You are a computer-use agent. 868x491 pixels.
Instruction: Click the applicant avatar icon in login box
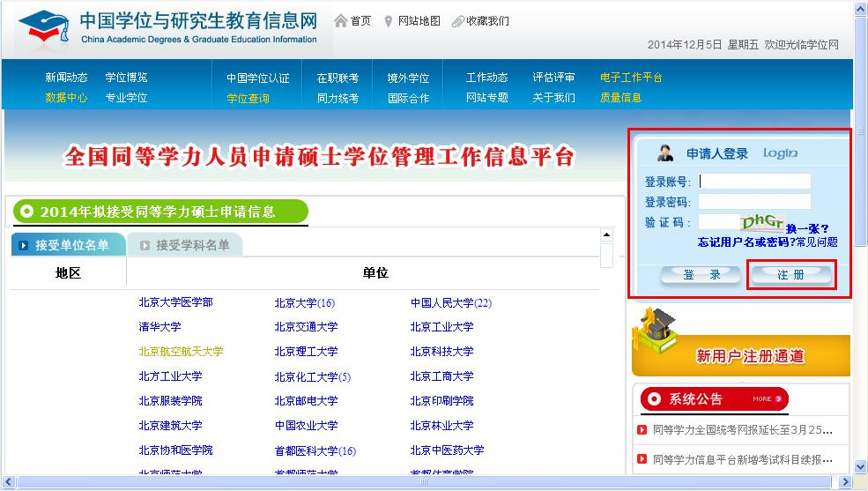click(x=665, y=153)
